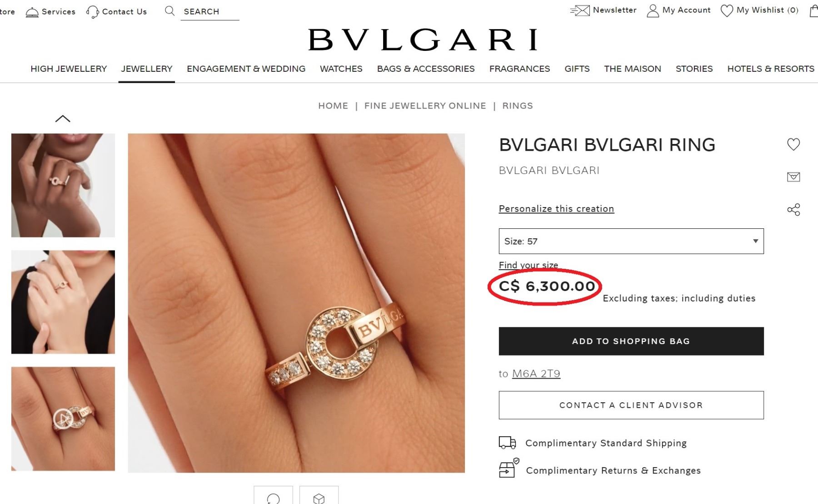Image resolution: width=818 pixels, height=504 pixels.
Task: Open My Account profile icon
Action: click(x=653, y=10)
